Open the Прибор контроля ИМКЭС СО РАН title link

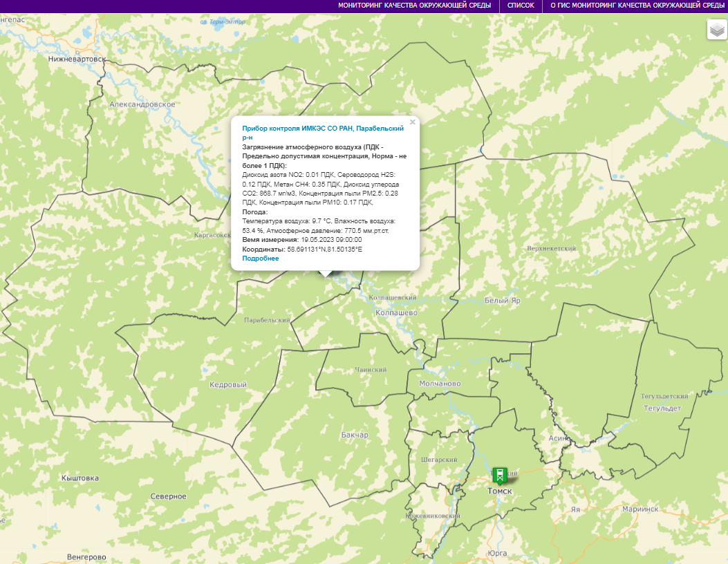322,129
